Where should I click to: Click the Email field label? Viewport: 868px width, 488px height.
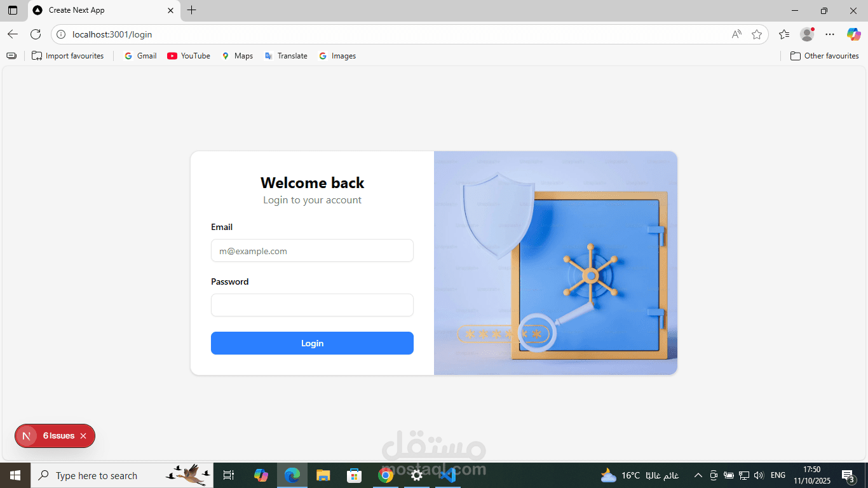pos(222,227)
